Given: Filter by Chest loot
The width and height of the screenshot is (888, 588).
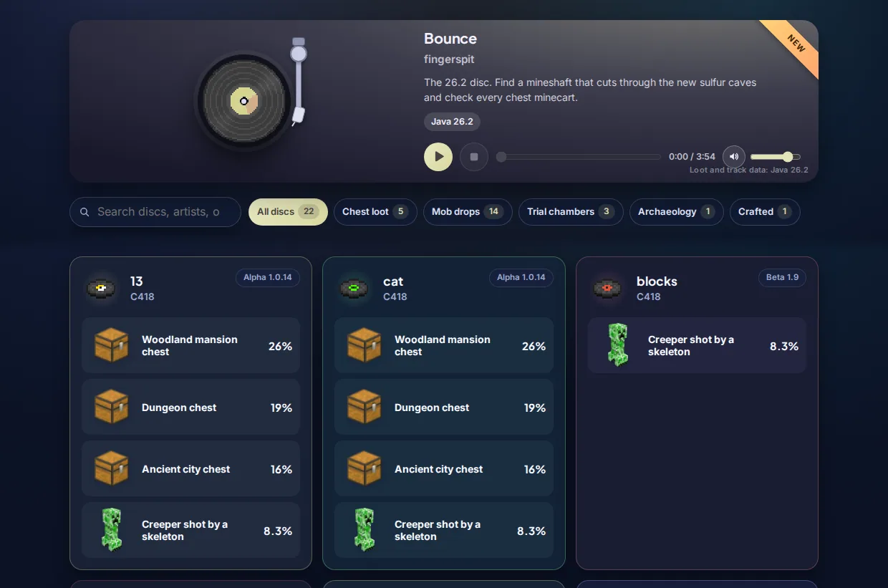Looking at the screenshot, I should [x=375, y=212].
